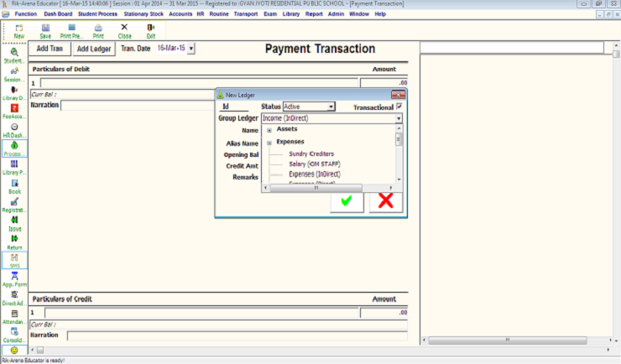
Task: Click the Add Tran button
Action: click(x=50, y=49)
